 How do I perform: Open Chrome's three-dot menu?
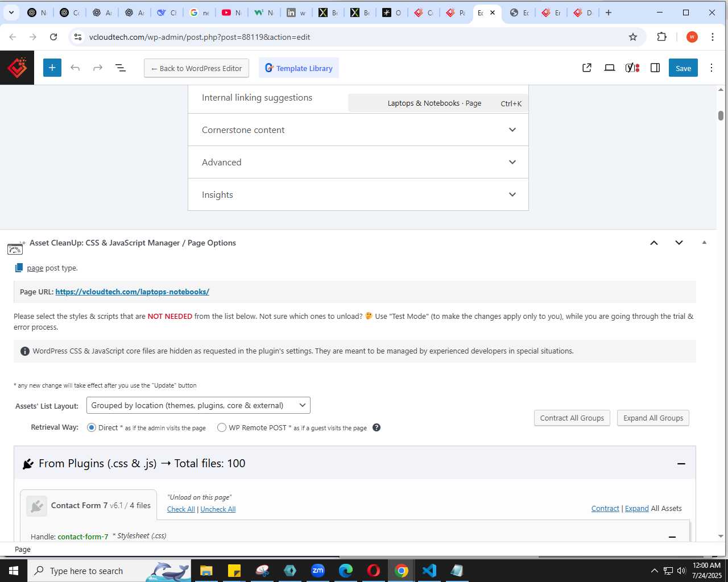pos(712,37)
